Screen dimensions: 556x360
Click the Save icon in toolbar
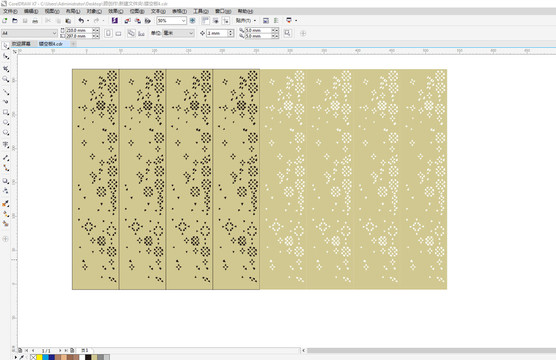25,21
